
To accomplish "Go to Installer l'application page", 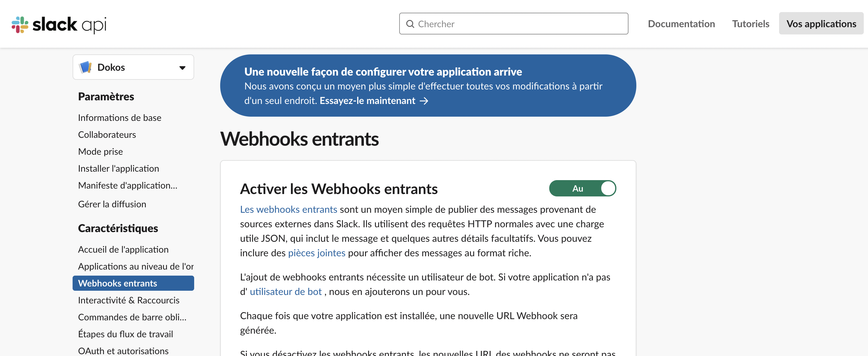I will point(119,168).
